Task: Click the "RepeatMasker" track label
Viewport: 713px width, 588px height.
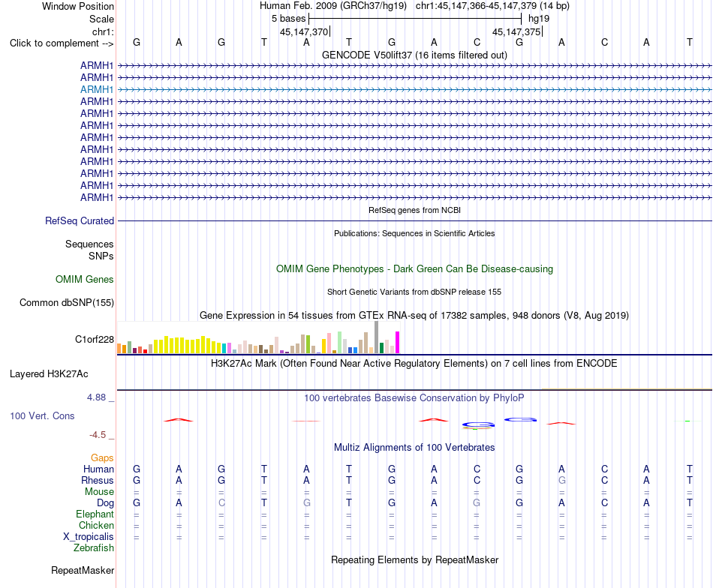Action: 83,570
